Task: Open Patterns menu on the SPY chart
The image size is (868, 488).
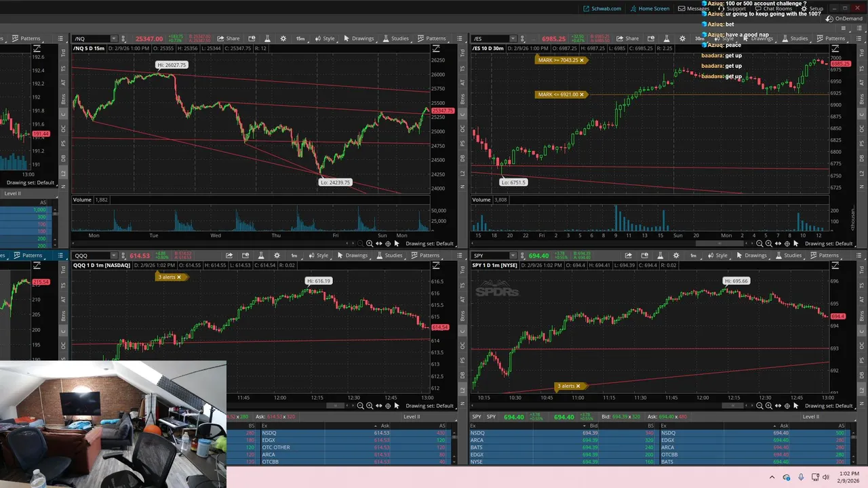Action: [x=825, y=256]
